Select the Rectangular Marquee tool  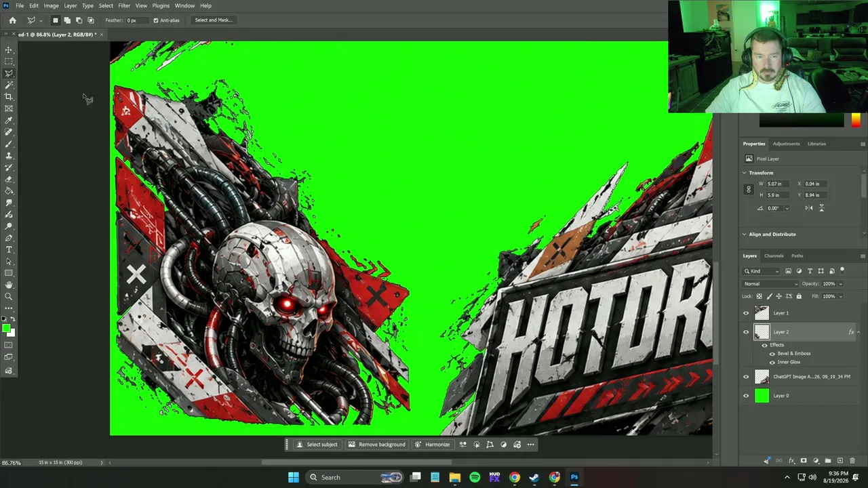click(x=9, y=62)
